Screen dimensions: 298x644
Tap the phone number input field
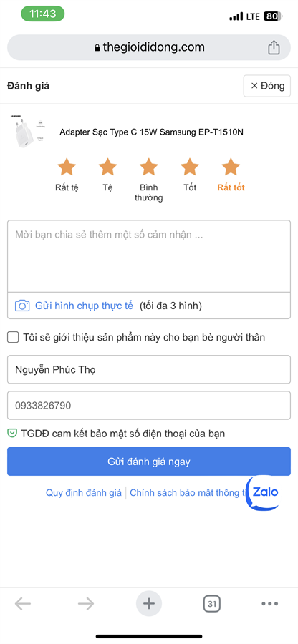(149, 406)
